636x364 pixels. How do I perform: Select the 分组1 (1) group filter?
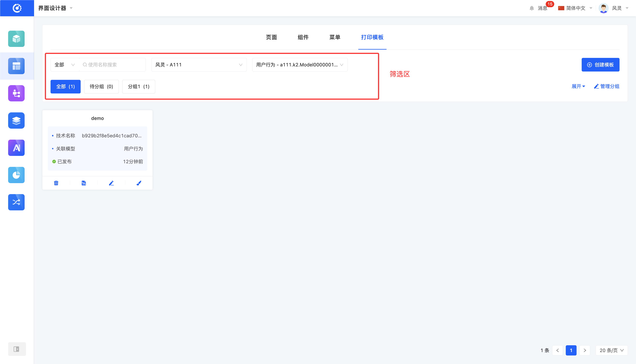coord(139,86)
